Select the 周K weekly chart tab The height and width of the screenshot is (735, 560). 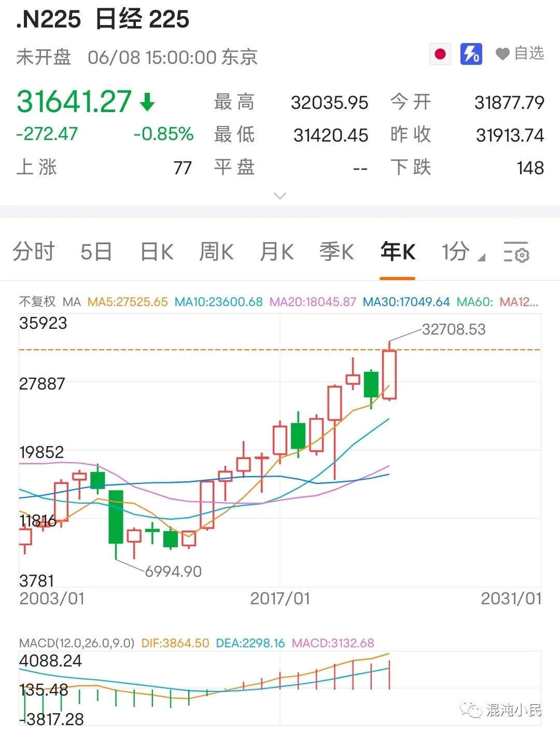[217, 252]
